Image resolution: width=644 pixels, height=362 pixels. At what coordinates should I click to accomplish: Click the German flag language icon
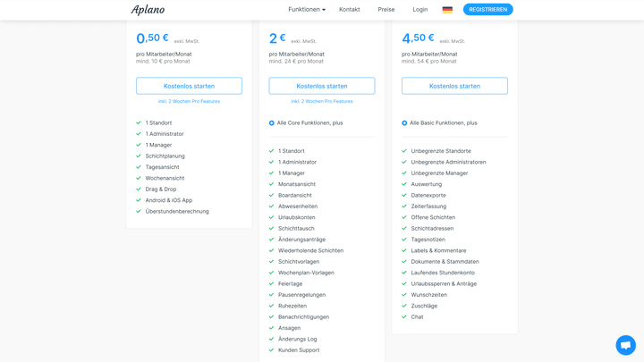[447, 10]
